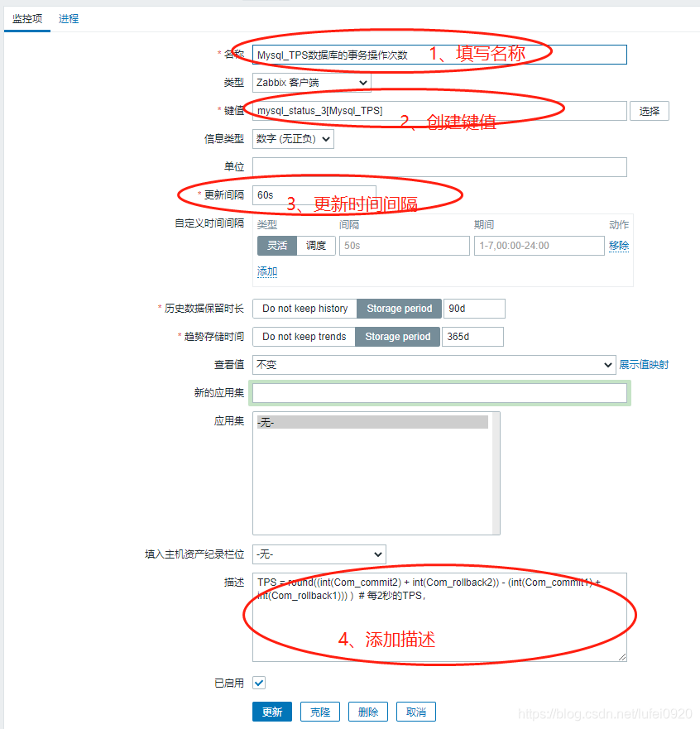Click the 更新 button
The height and width of the screenshot is (729, 700).
pos(272,712)
